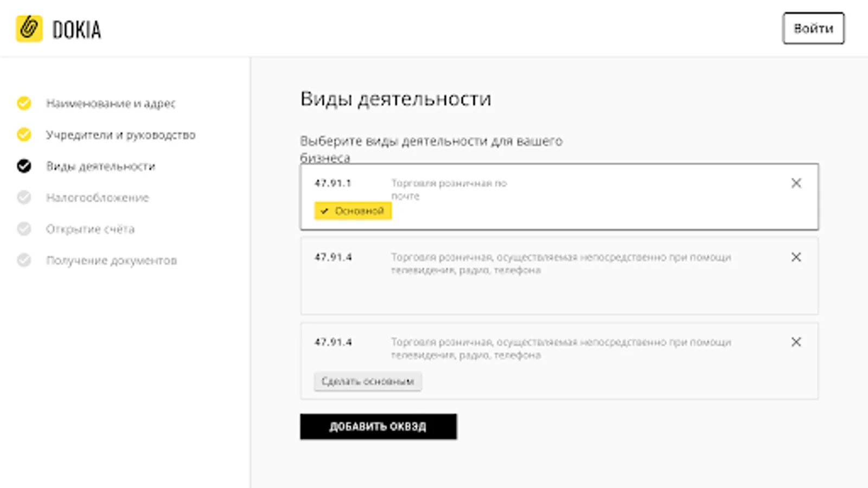Click black checkmark beside Виды деятельности
The width and height of the screenshot is (868, 488).
pyautogui.click(x=24, y=166)
